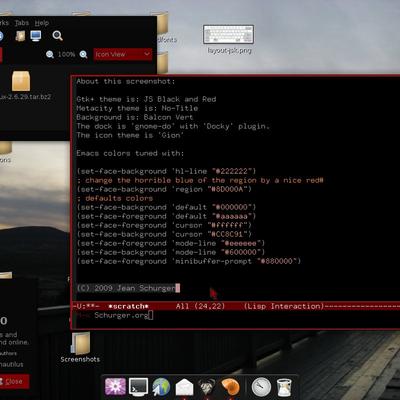Click the Screenshots folder label
This screenshot has height=400, width=400.
click(x=80, y=359)
